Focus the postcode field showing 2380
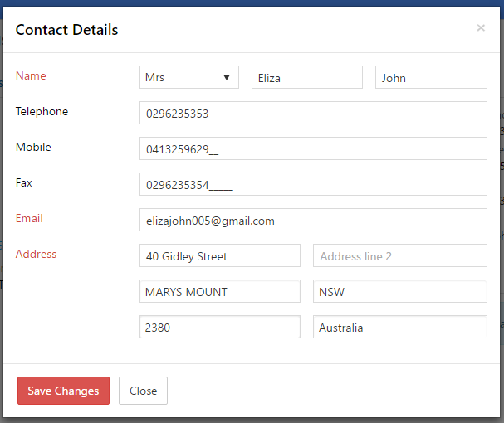Image resolution: width=504 pixels, height=423 pixels. (x=219, y=327)
